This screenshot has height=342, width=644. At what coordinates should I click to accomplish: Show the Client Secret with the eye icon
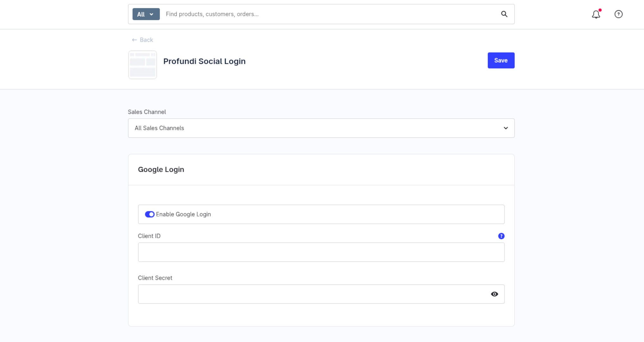tap(494, 294)
